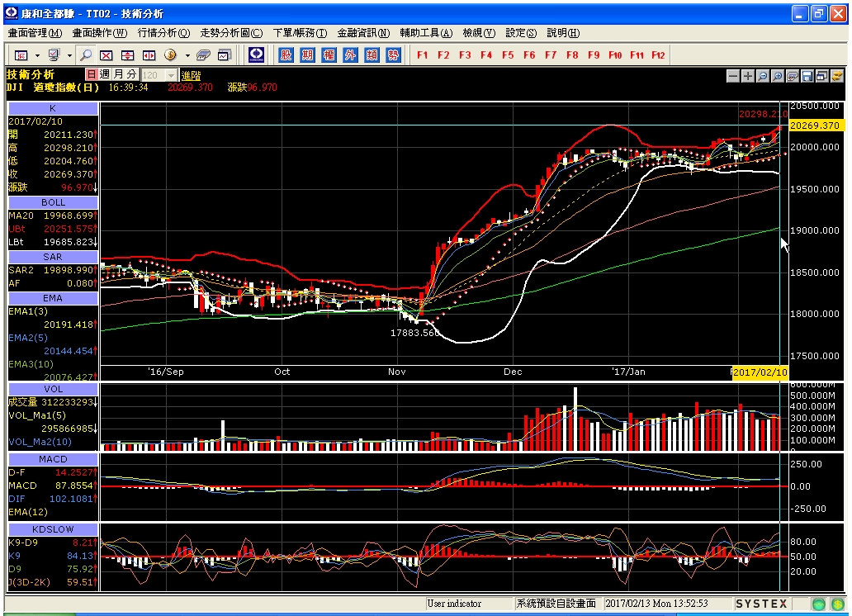Click the 股 stock quick button
This screenshot has width=852, height=616.
(x=286, y=55)
